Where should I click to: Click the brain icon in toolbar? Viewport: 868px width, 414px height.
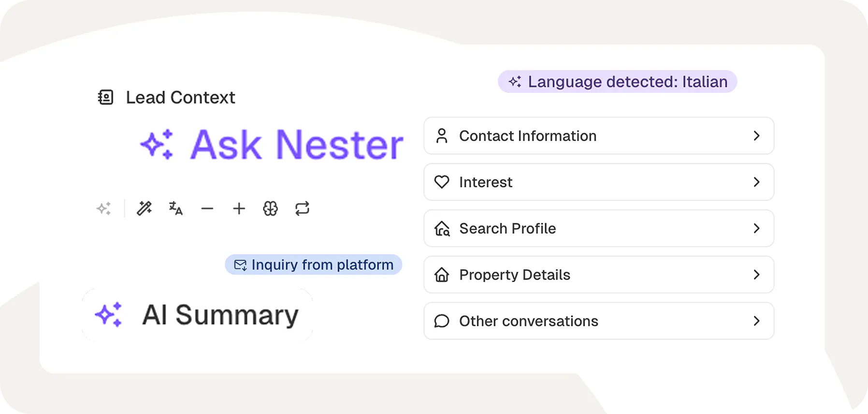pos(270,208)
